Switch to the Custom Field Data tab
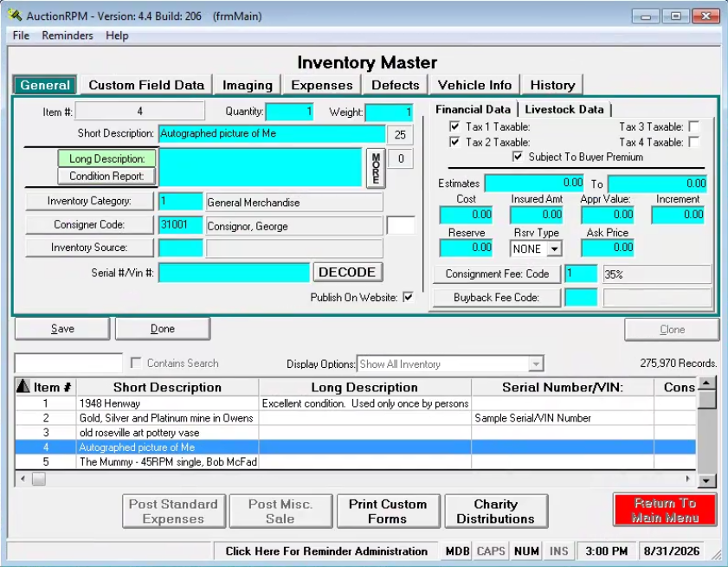This screenshot has height=567, width=728. click(146, 85)
